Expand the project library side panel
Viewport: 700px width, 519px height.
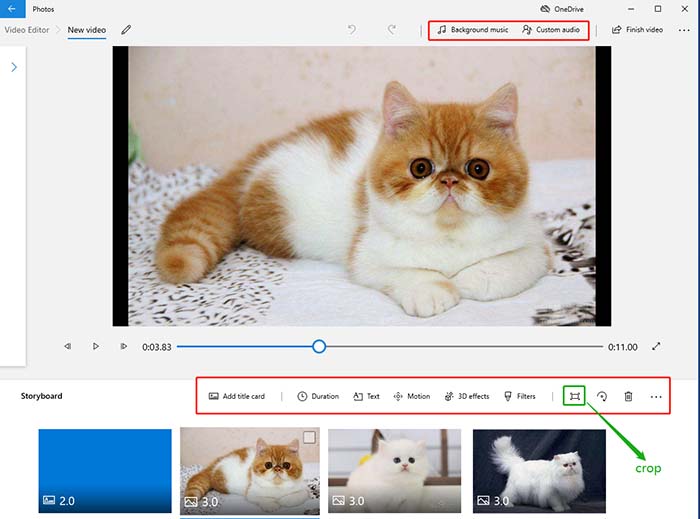[14, 67]
